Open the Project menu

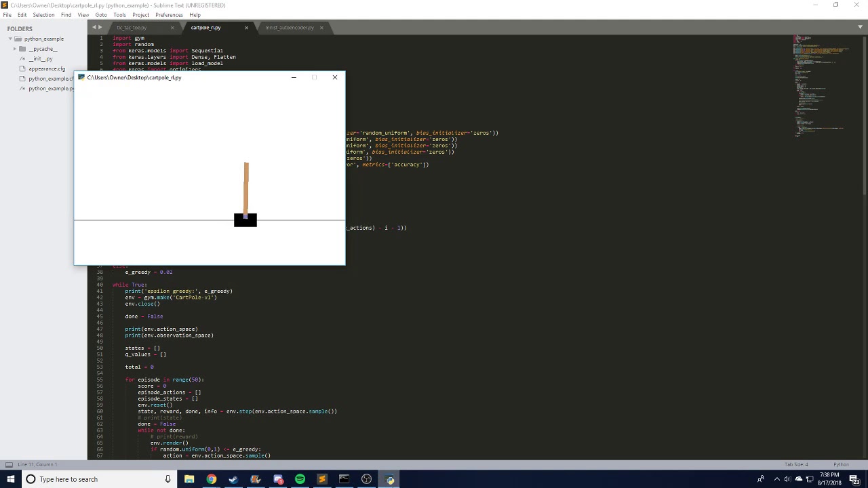pyautogui.click(x=140, y=15)
